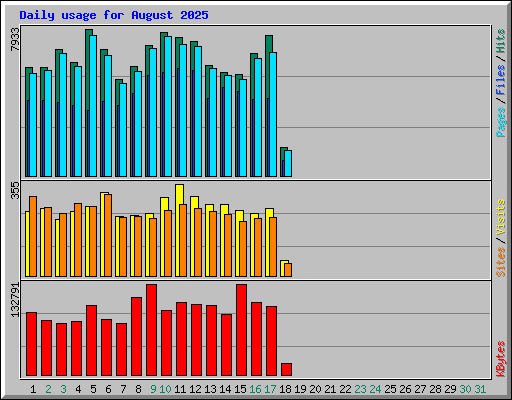Click day 10 on the date axis
Image resolution: width=512 pixels, height=400 pixels.
[165, 389]
